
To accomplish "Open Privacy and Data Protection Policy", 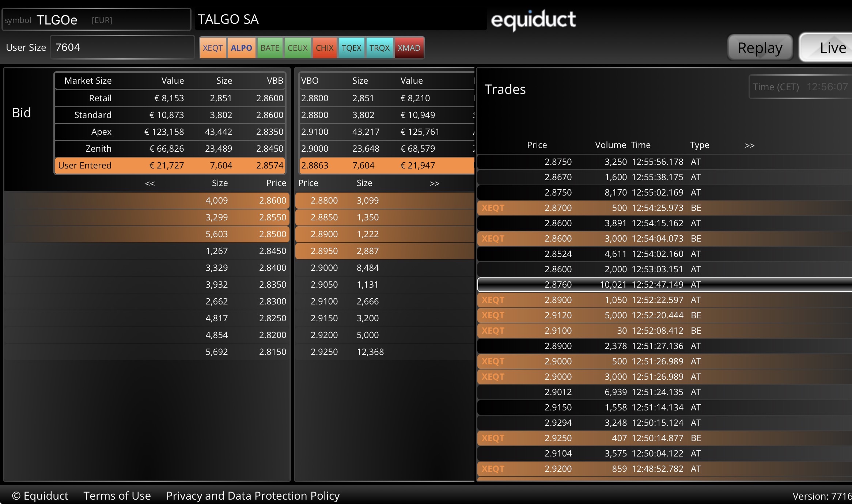I will click(253, 496).
